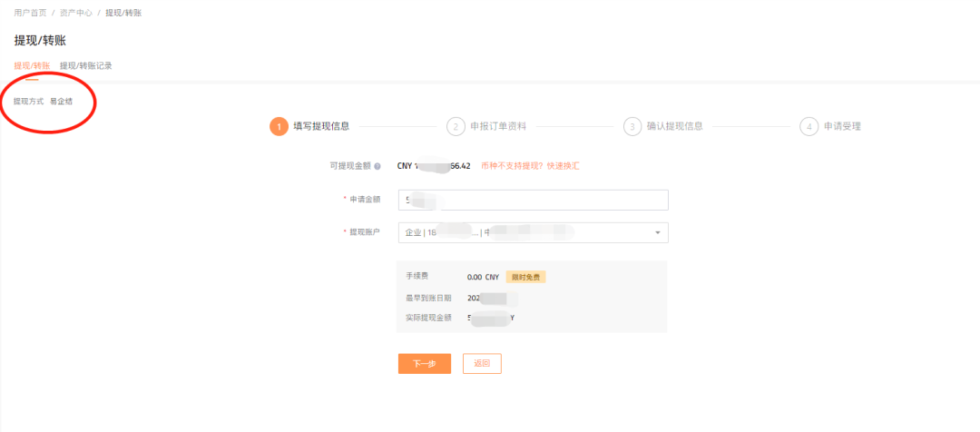The image size is (980, 432).
Task: Click the 返回 button
Action: pyautogui.click(x=482, y=363)
